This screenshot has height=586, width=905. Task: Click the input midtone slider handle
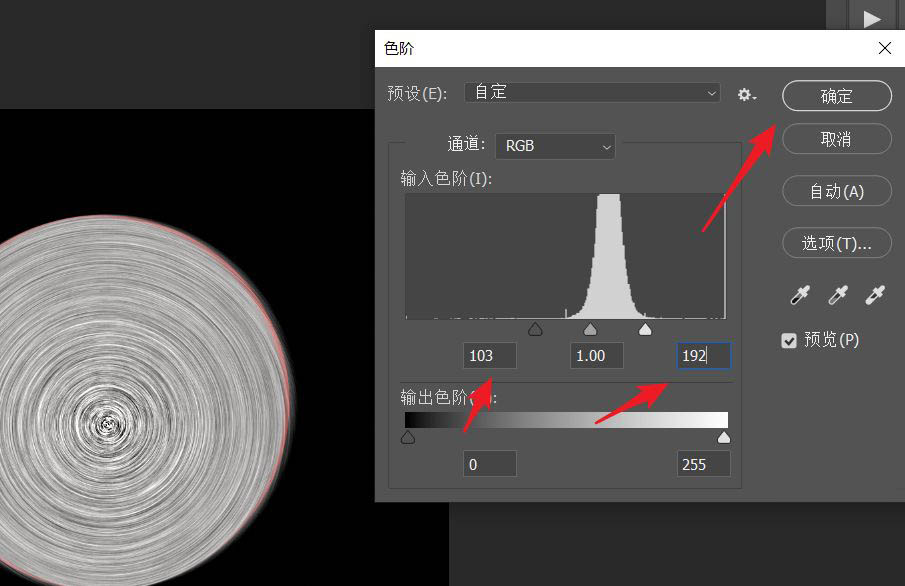590,329
